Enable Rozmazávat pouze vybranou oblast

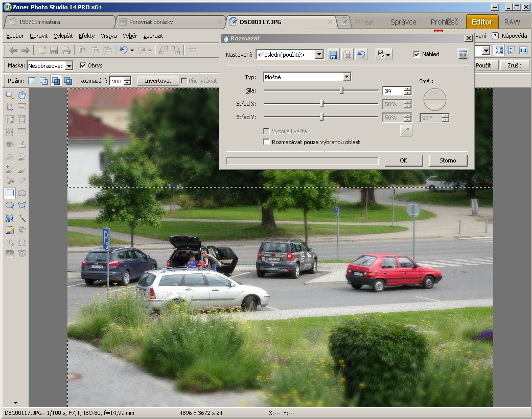tap(266, 142)
